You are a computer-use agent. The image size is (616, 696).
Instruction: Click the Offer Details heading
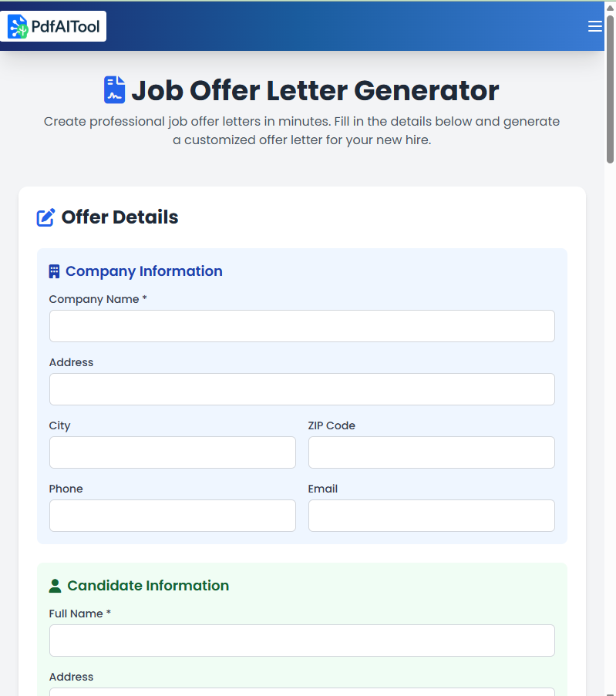[x=119, y=217]
